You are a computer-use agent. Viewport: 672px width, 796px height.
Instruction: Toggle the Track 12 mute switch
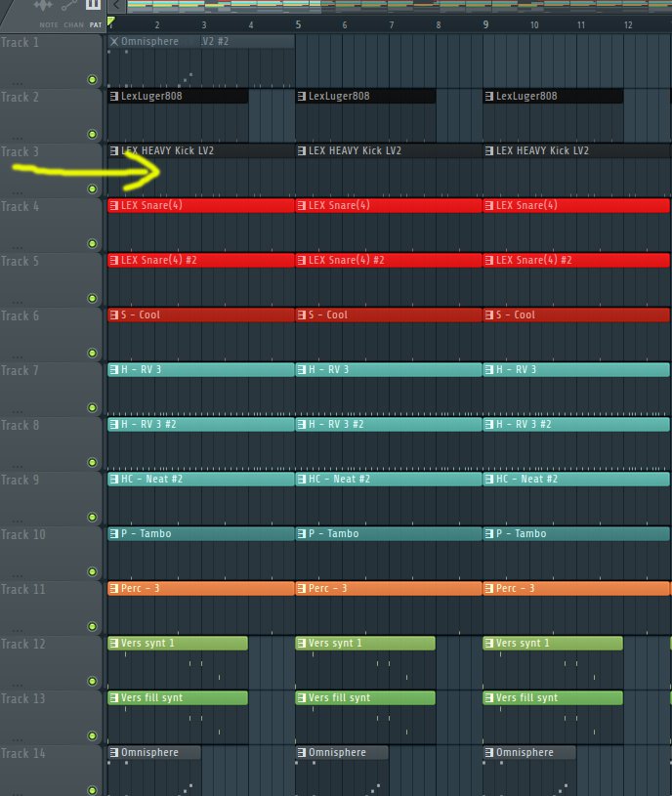[x=92, y=682]
